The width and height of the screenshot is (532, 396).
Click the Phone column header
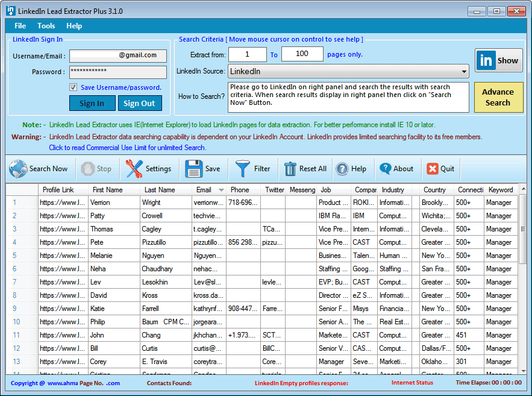coord(243,190)
